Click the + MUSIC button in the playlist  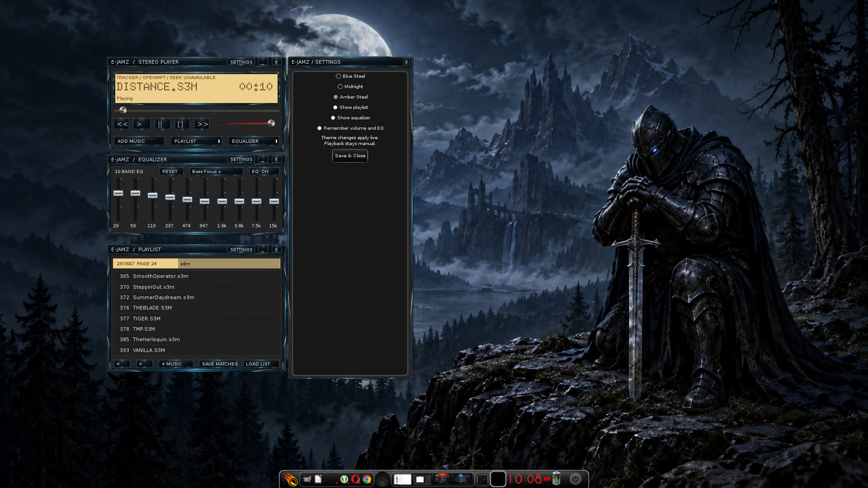point(176,364)
